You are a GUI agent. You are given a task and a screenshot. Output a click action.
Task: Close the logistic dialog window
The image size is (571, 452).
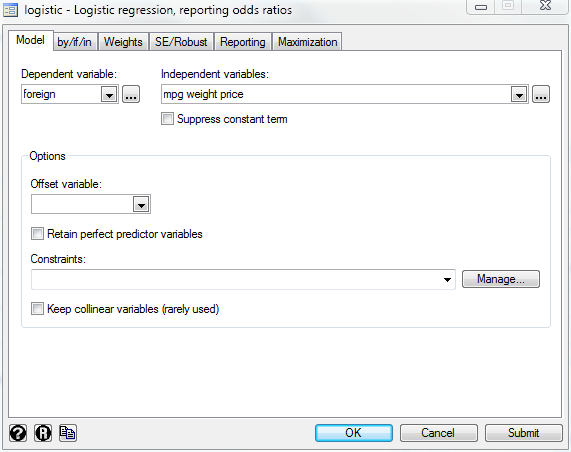pyautogui.click(x=545, y=6)
